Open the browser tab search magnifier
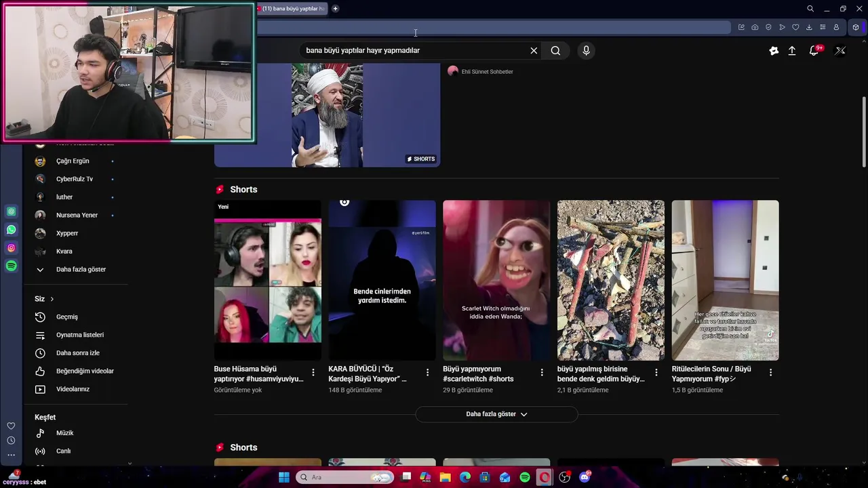Image resolution: width=868 pixels, height=488 pixels. pyautogui.click(x=810, y=9)
